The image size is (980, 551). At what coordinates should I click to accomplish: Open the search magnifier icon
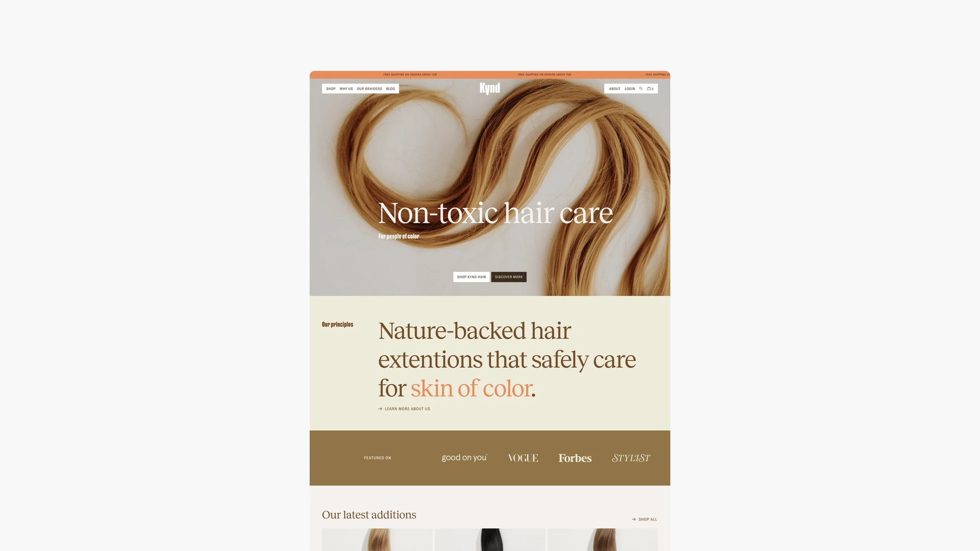click(641, 89)
